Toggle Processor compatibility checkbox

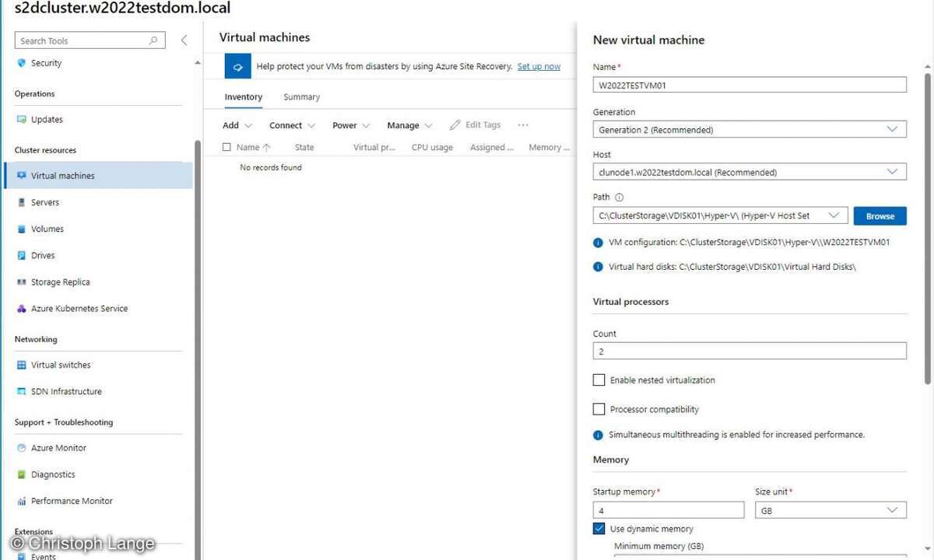[x=599, y=409]
